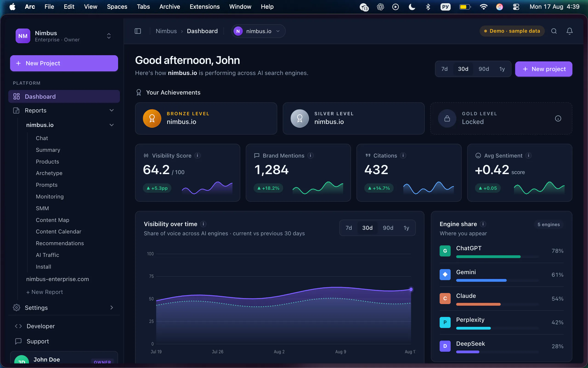Switch Visibility chart to 1y
Screen dimensions: 588x368
click(x=406, y=228)
